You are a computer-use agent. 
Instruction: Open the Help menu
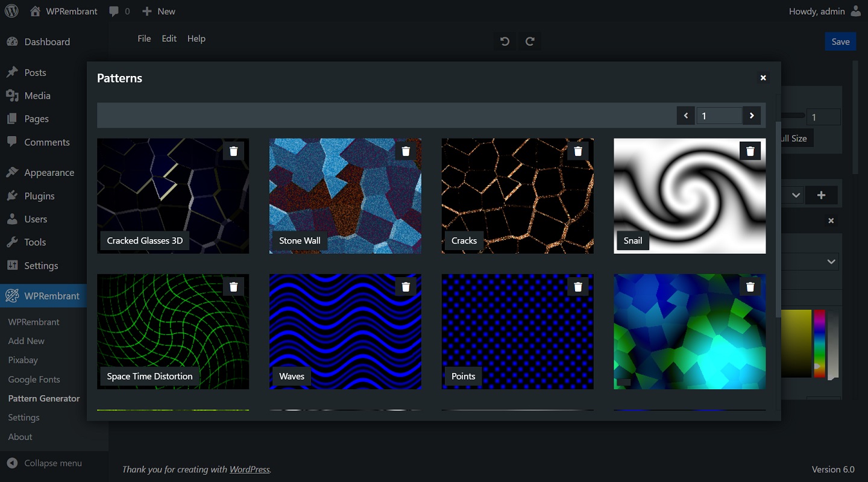coord(197,38)
